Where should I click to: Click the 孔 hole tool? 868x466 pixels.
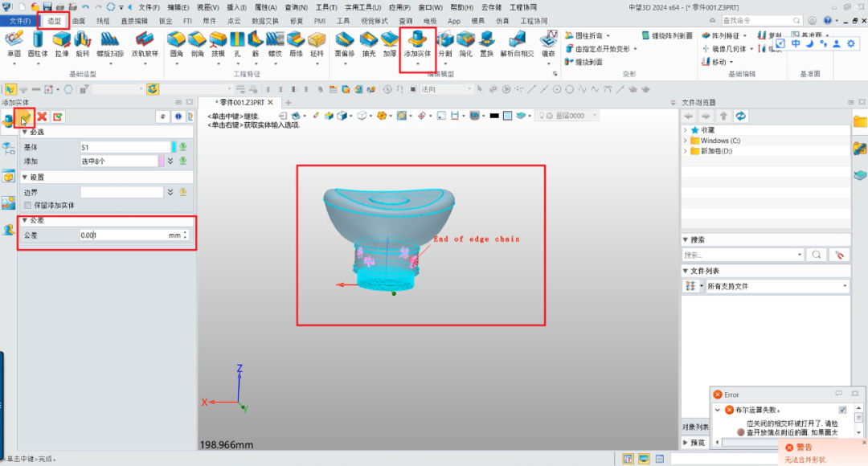click(x=237, y=44)
